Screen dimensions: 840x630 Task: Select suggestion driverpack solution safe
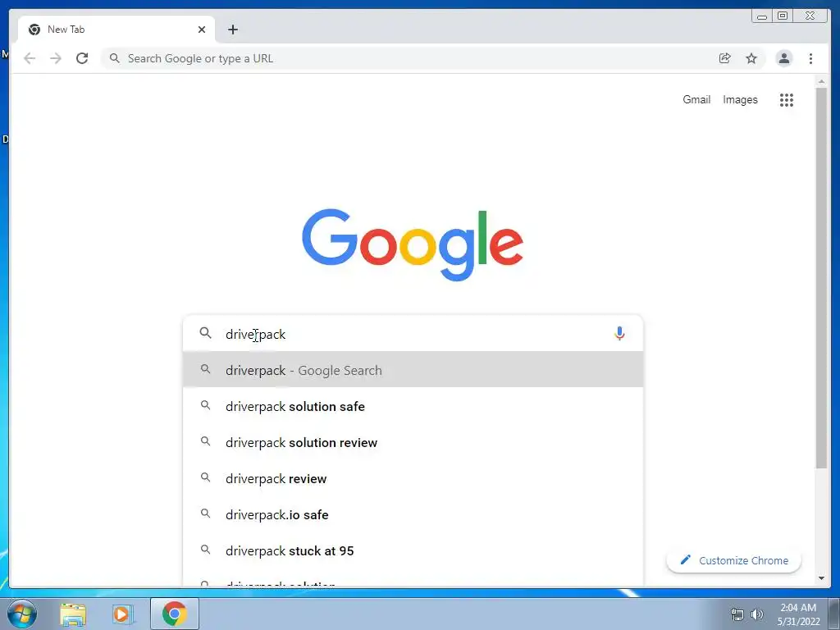pyautogui.click(x=413, y=406)
